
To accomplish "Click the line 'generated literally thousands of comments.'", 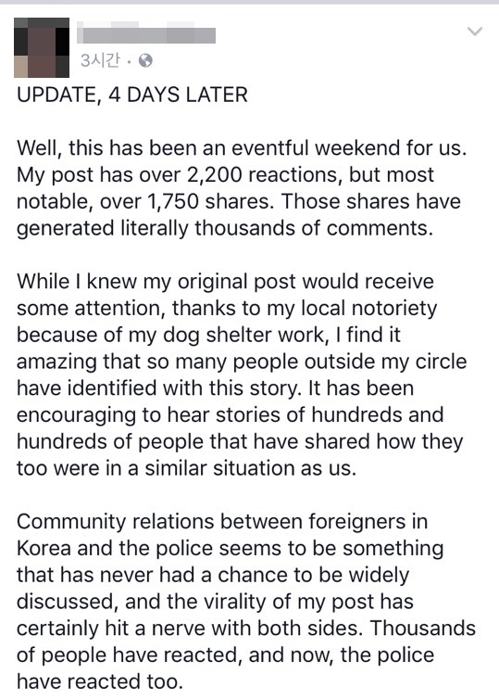I will (225, 228).
